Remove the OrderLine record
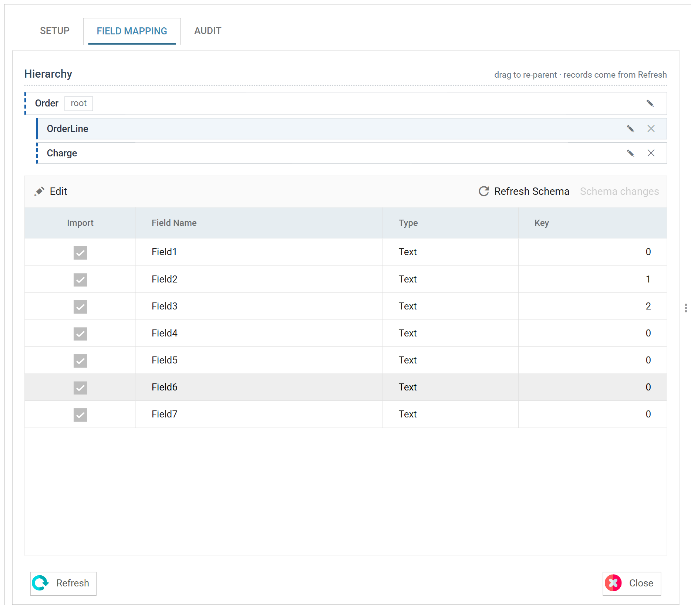Screen dimensions: 691x616 click(651, 129)
